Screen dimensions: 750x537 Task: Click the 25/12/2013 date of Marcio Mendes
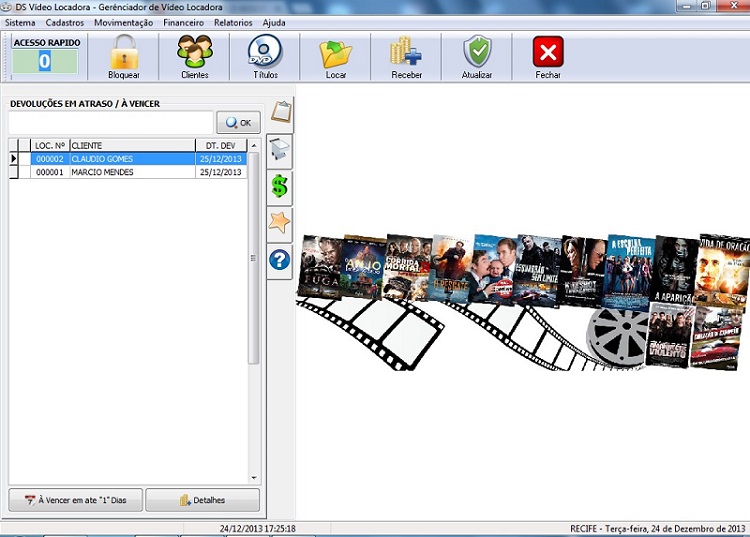pyautogui.click(x=221, y=172)
